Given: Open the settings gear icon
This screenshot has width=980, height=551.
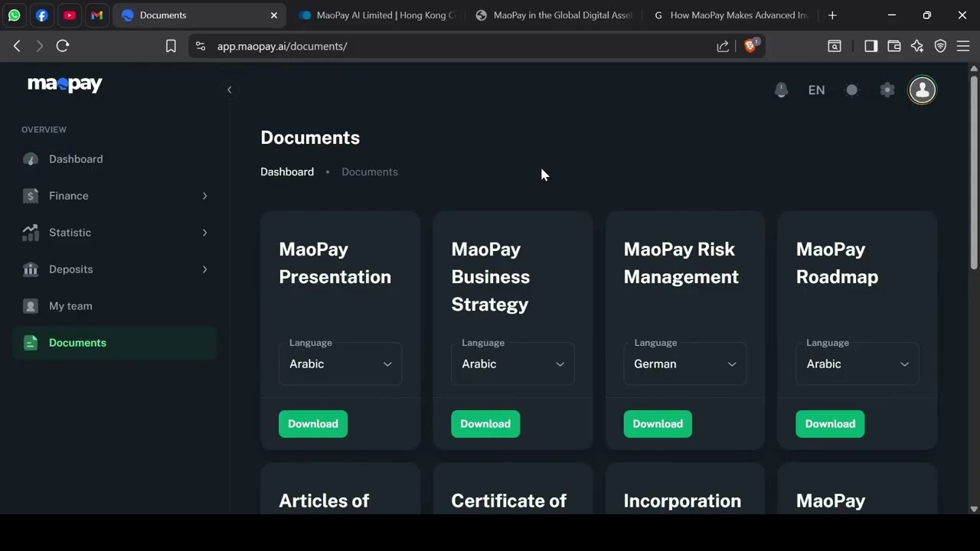Looking at the screenshot, I should click(x=887, y=90).
